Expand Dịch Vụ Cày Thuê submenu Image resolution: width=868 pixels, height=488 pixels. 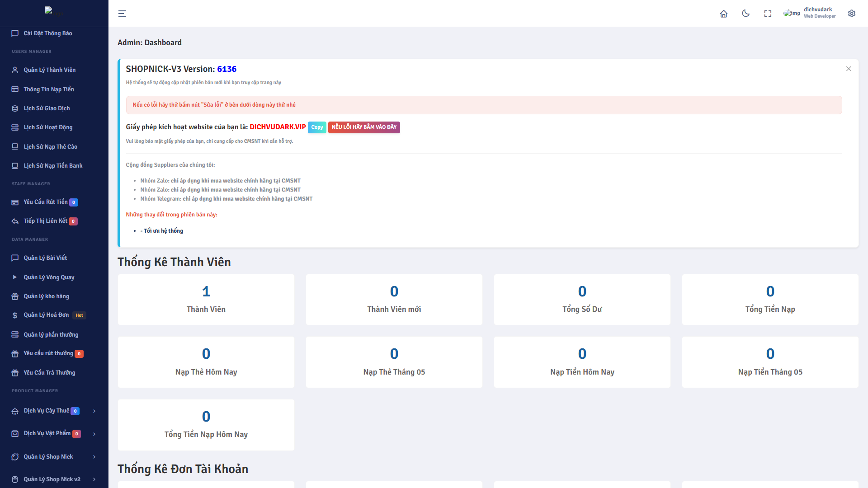(94, 411)
